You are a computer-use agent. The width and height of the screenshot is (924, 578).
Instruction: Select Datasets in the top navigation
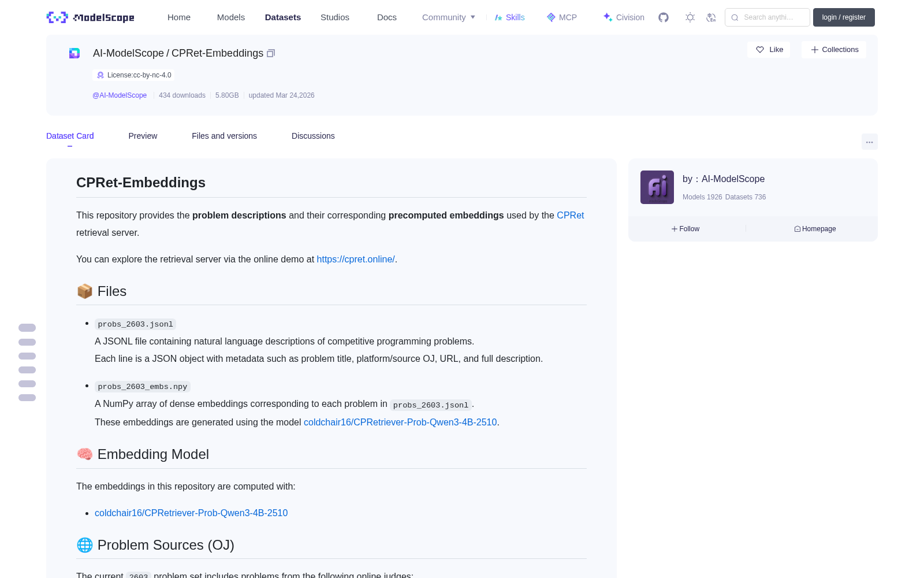[283, 17]
